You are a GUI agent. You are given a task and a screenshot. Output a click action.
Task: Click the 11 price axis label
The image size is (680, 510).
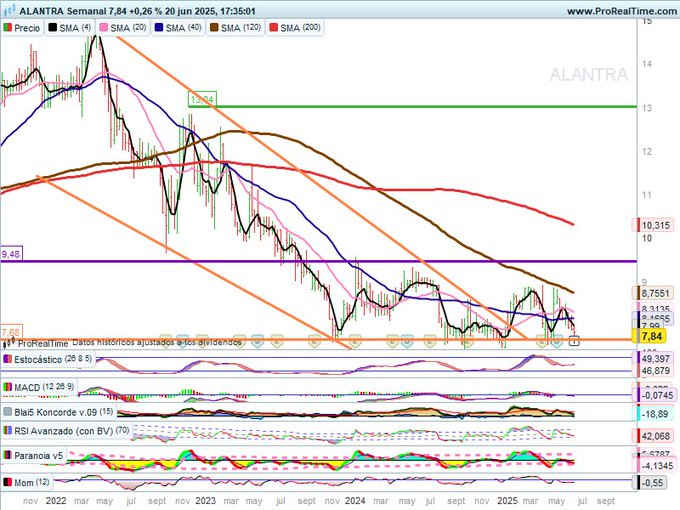tap(647, 195)
